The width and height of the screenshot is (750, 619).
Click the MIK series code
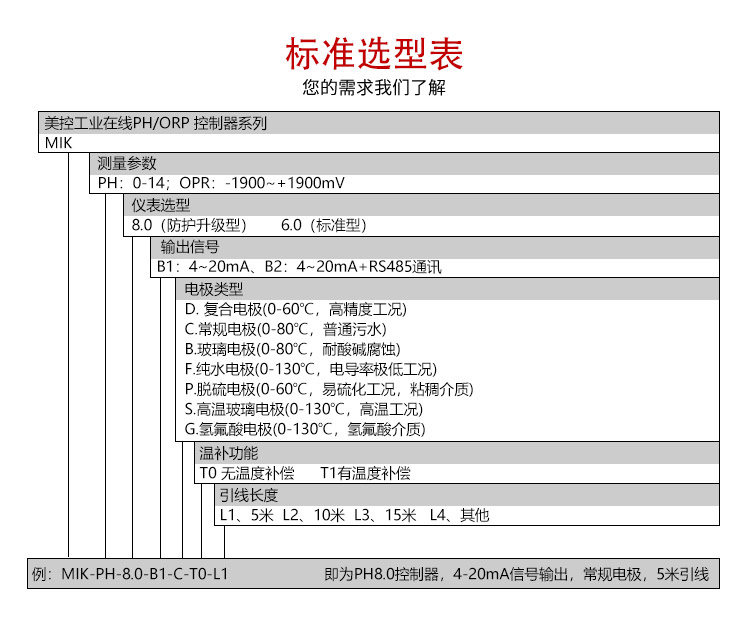pos(59,143)
